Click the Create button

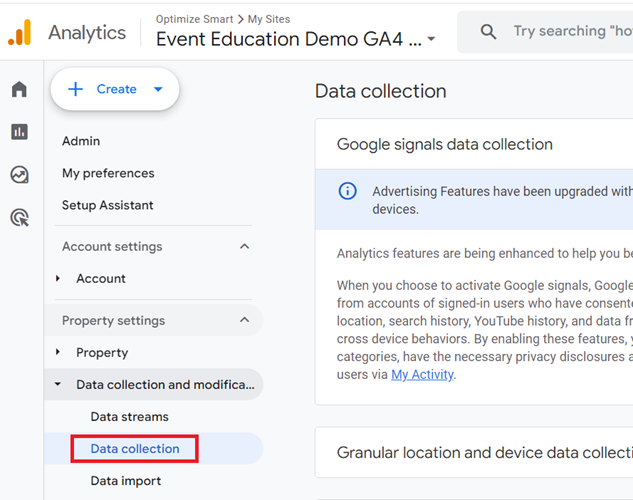pos(115,89)
